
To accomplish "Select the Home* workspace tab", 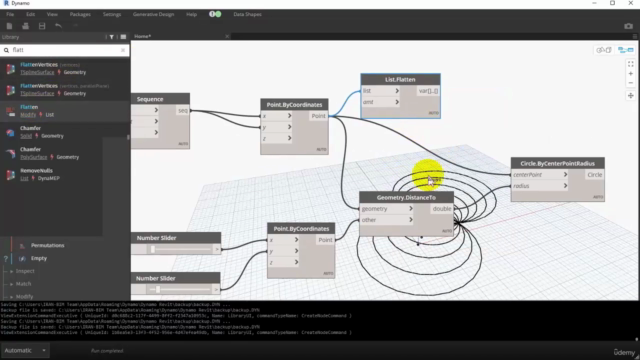I will [142, 36].
